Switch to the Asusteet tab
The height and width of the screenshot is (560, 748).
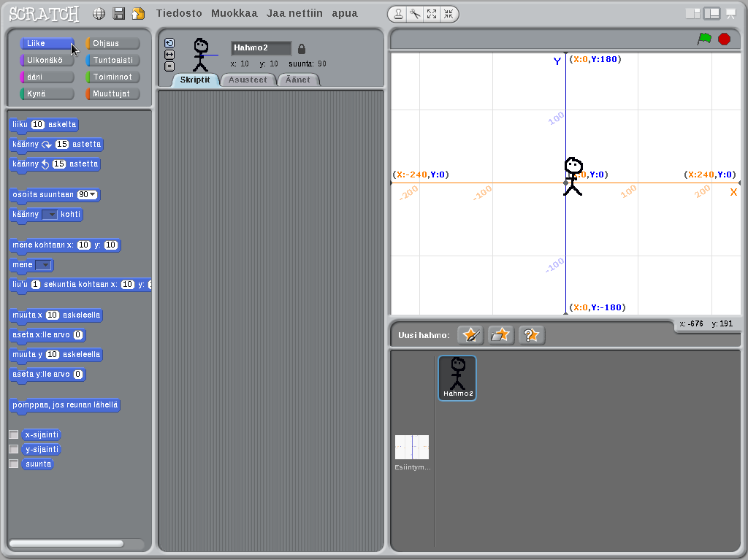248,80
